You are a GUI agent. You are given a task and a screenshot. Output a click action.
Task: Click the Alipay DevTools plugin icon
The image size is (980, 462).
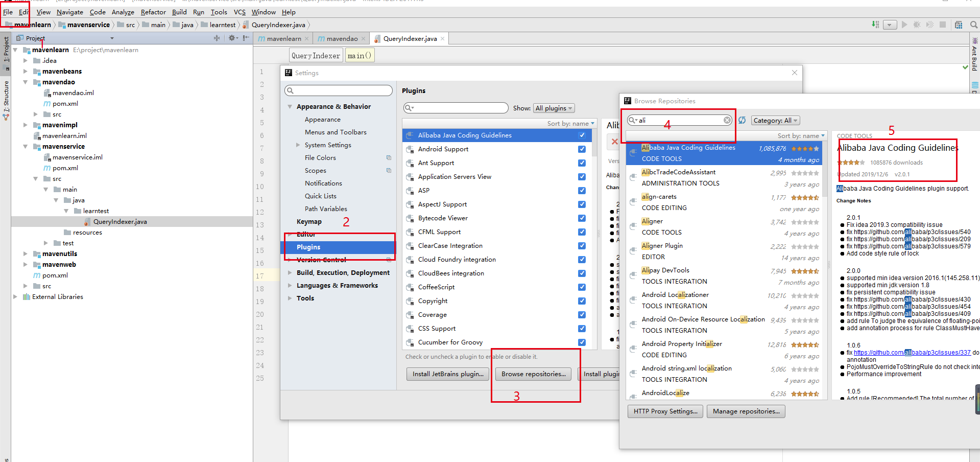click(633, 275)
